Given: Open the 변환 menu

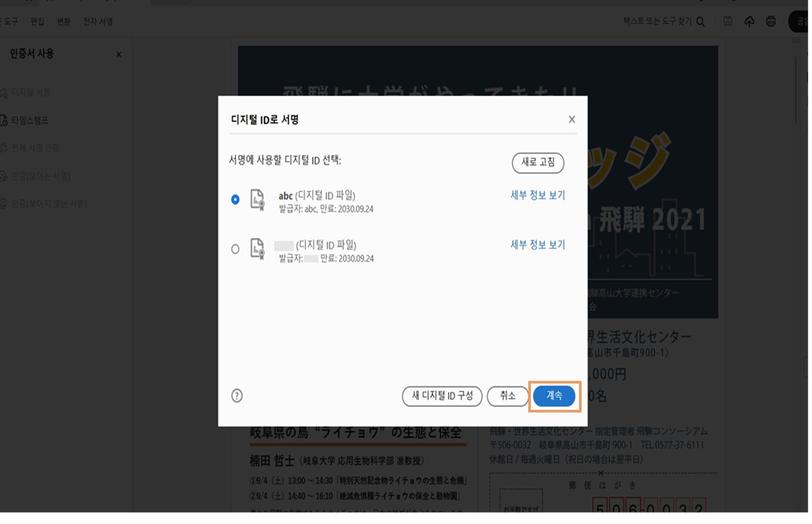Looking at the screenshot, I should [64, 22].
